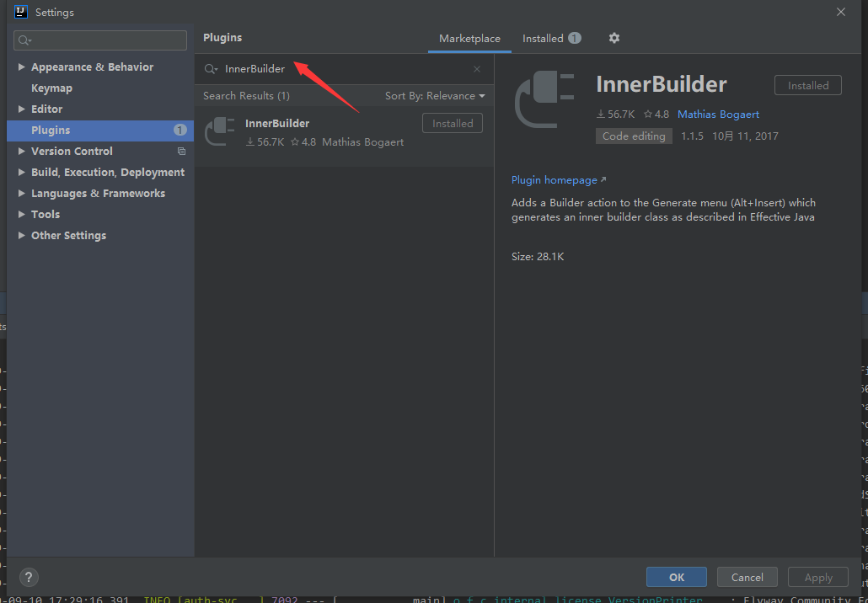Click the Search Results (1) header

point(246,96)
